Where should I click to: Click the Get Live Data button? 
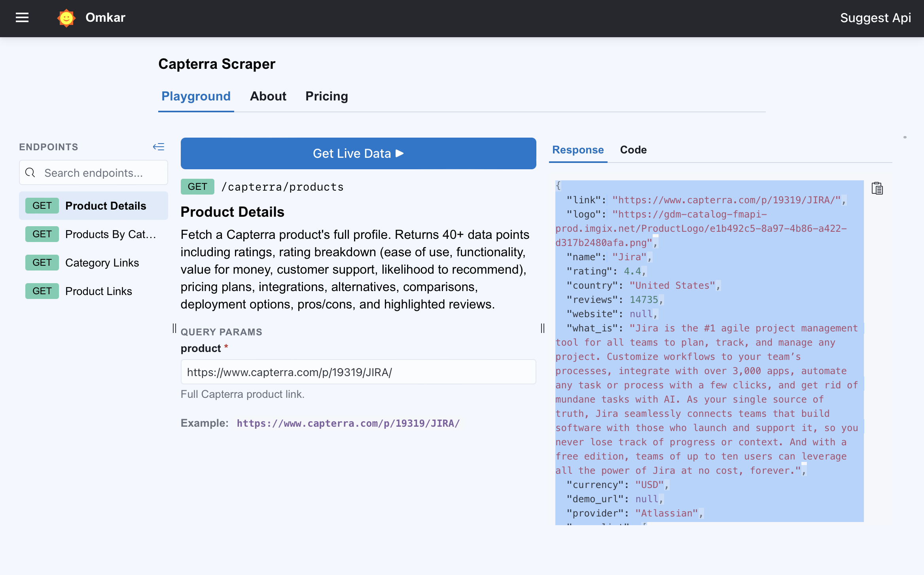358,153
